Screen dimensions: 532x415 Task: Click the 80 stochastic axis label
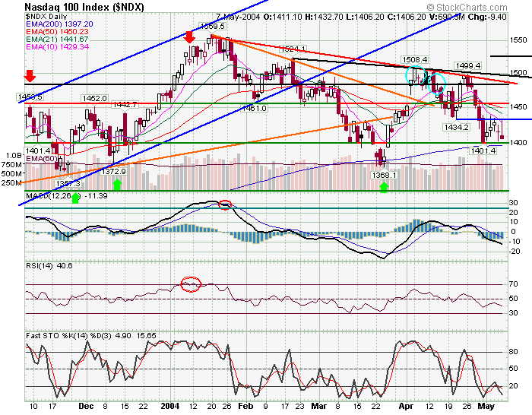coord(514,352)
